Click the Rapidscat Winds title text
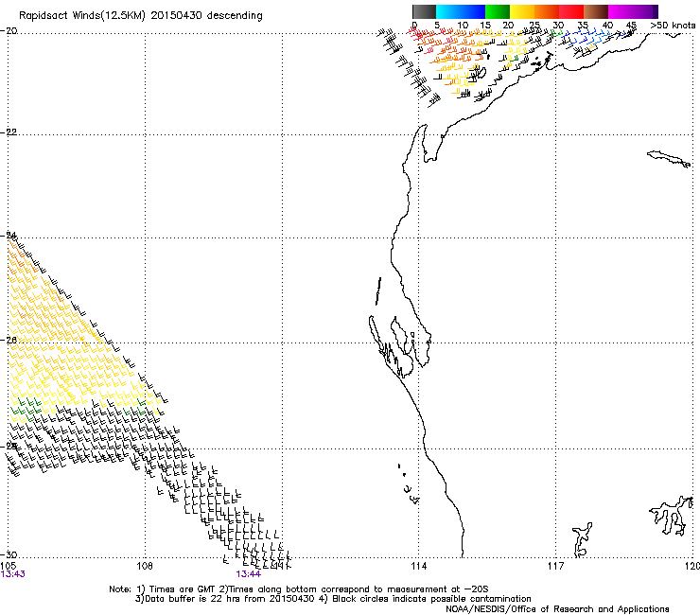The image size is (700, 615). click(x=141, y=16)
